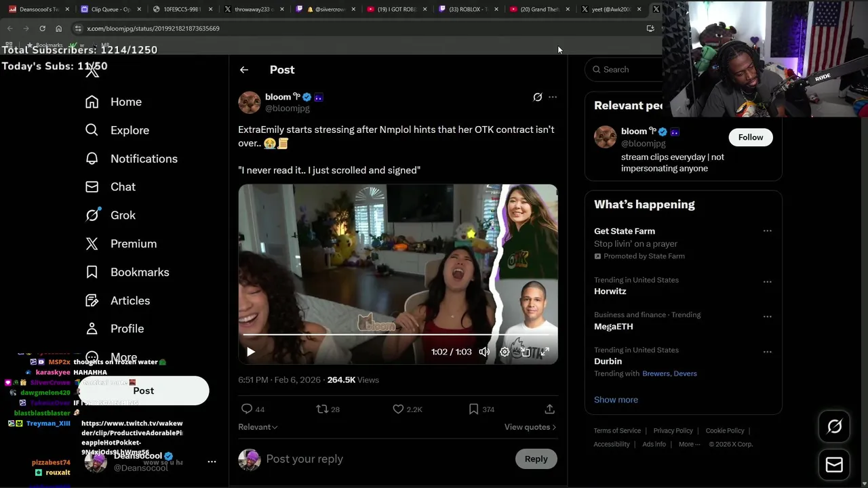This screenshot has height=488, width=868.
Task: Go back using the Post header arrow
Action: click(x=244, y=70)
